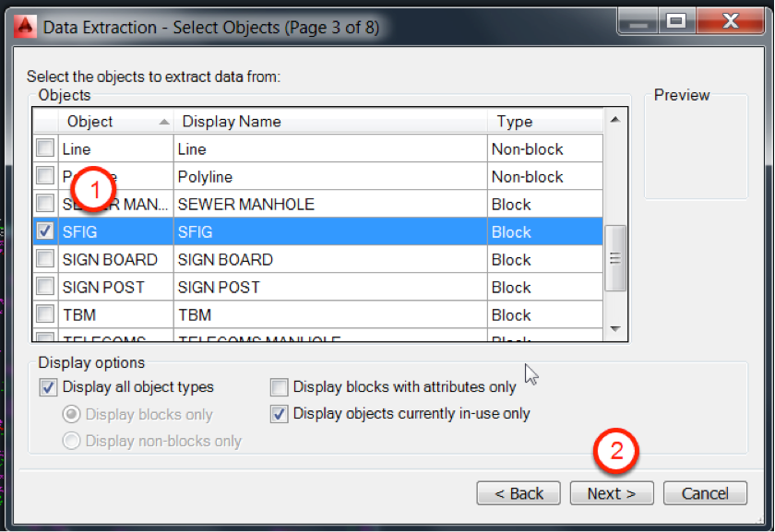
Task: Go to the Next page
Action: point(611,493)
